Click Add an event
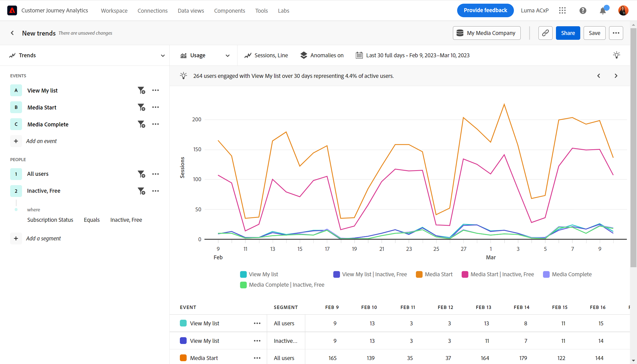Viewport: 637px width, 364px height. [x=41, y=141]
